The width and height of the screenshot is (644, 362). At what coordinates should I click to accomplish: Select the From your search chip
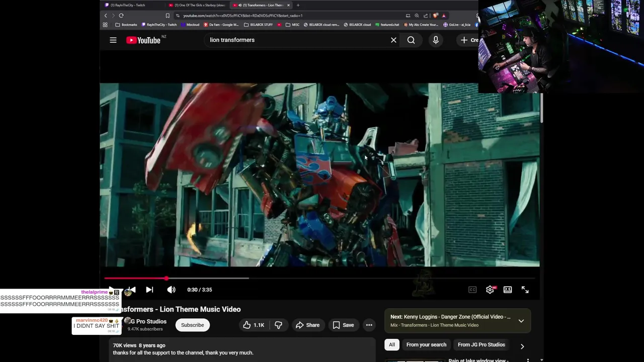coord(426,345)
